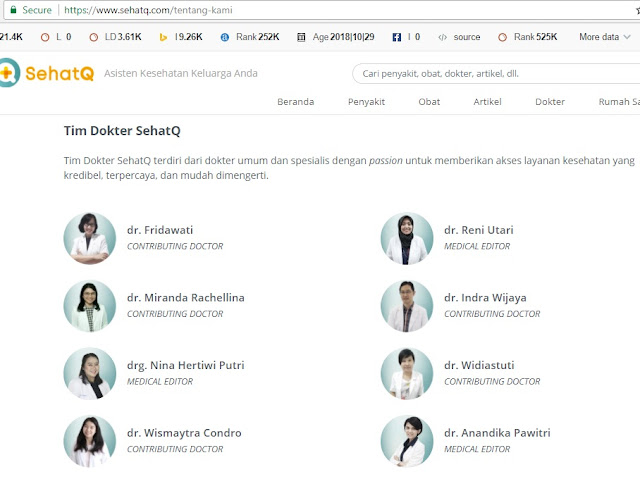
Task: Click the SehatQ brand name text
Action: [x=60, y=73]
